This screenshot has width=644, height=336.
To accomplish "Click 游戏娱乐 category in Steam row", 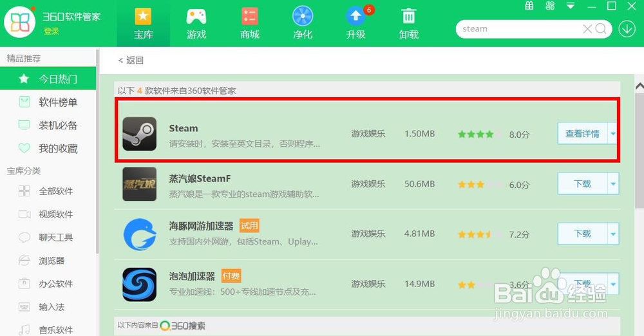I will click(x=368, y=134).
